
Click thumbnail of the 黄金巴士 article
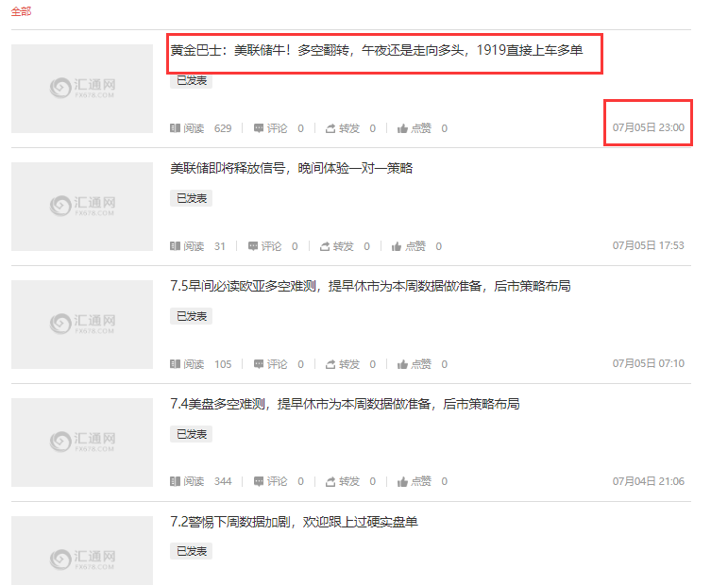(x=82, y=89)
